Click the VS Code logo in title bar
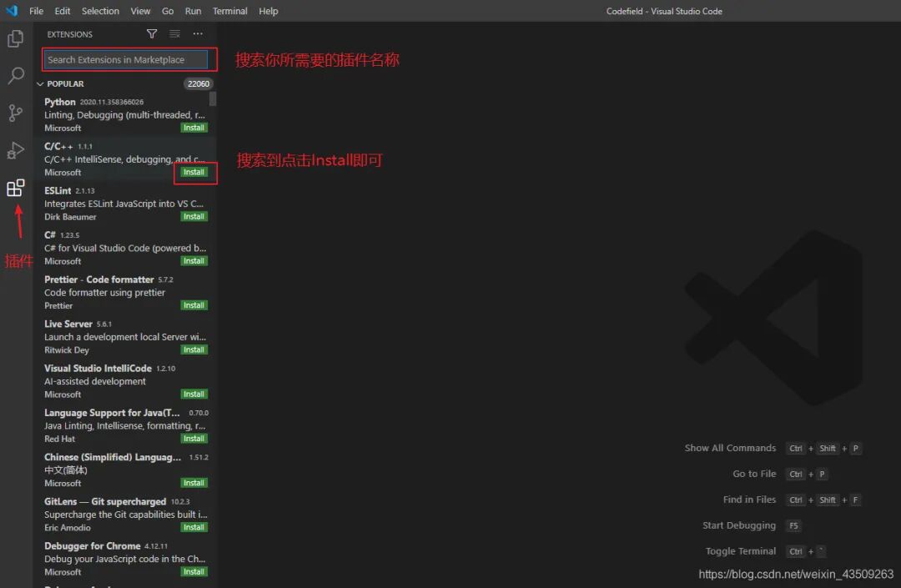This screenshot has height=588, width=901. coord(12,10)
